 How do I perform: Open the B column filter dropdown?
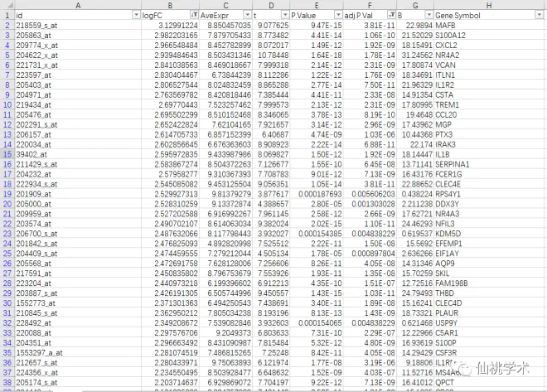(429, 15)
